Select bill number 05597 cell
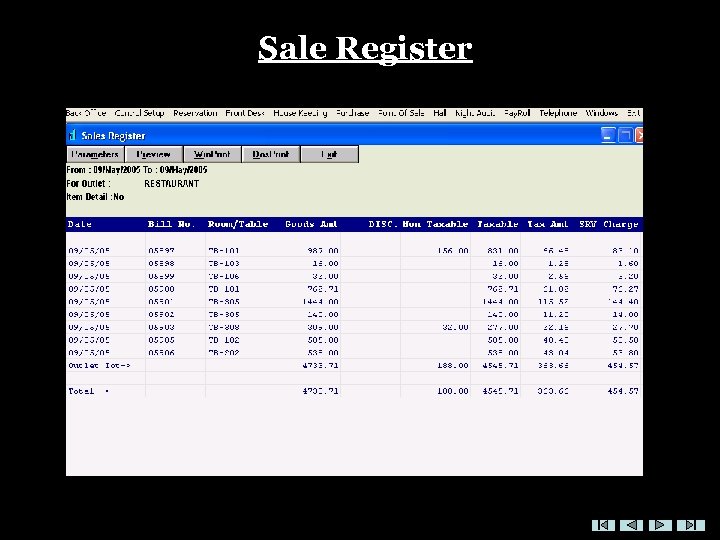 click(161, 251)
